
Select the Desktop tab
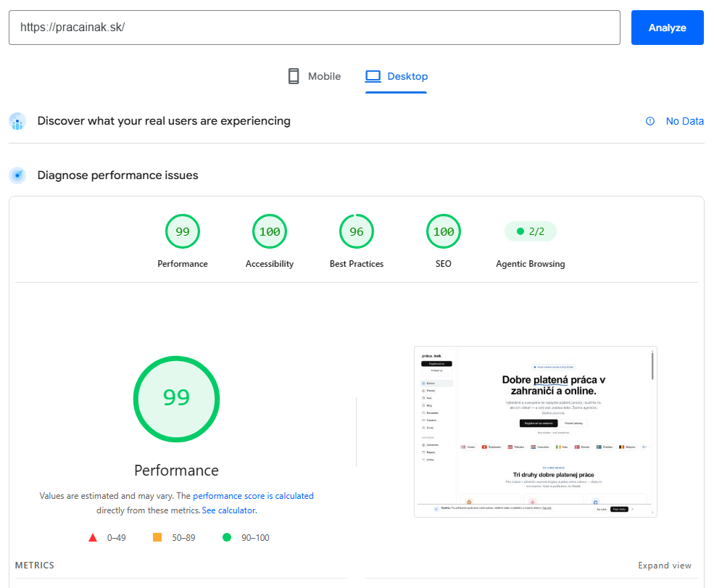(x=397, y=76)
